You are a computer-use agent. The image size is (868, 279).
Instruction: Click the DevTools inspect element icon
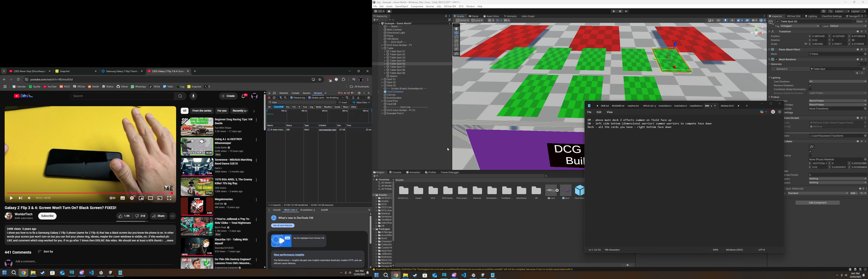(x=269, y=93)
